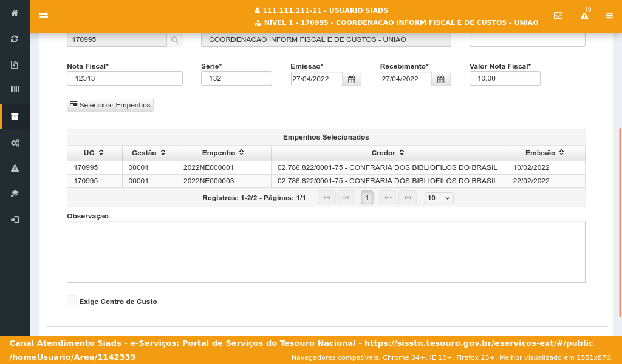This screenshot has width=622, height=364.
Task: Open the document file sidebar icon
Action: pos(15,64)
